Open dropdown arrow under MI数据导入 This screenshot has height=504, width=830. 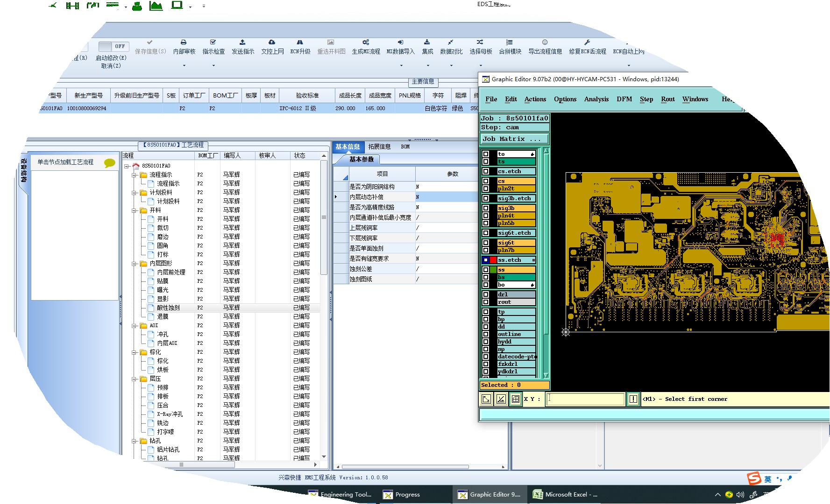point(401,65)
